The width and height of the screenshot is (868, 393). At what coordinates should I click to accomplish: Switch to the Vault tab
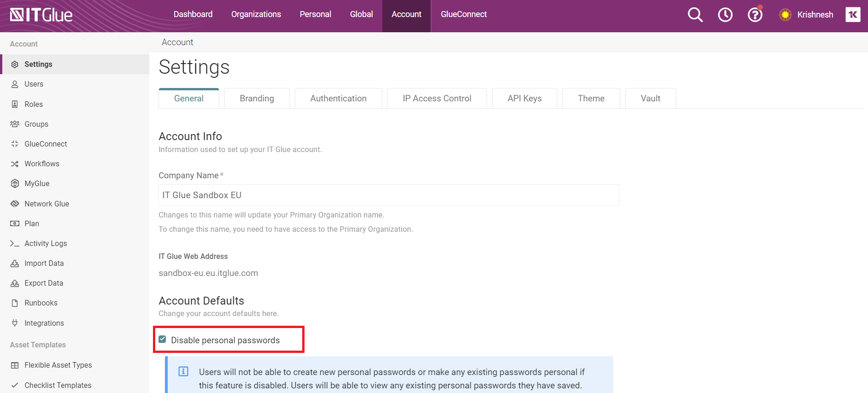coord(651,98)
